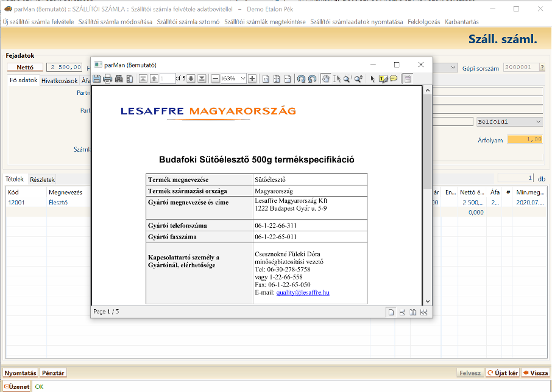Switch to two-page facing view
This screenshot has width=552, height=392.
pos(413,312)
